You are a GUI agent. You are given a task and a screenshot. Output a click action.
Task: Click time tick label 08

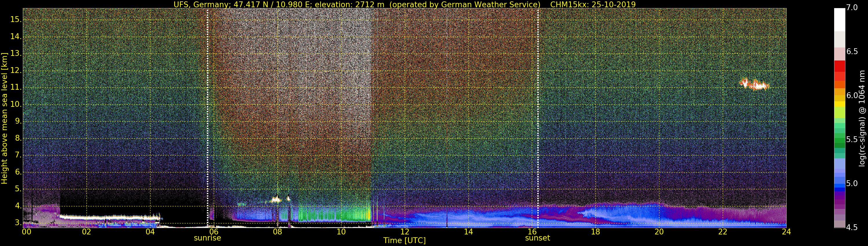[277, 232]
